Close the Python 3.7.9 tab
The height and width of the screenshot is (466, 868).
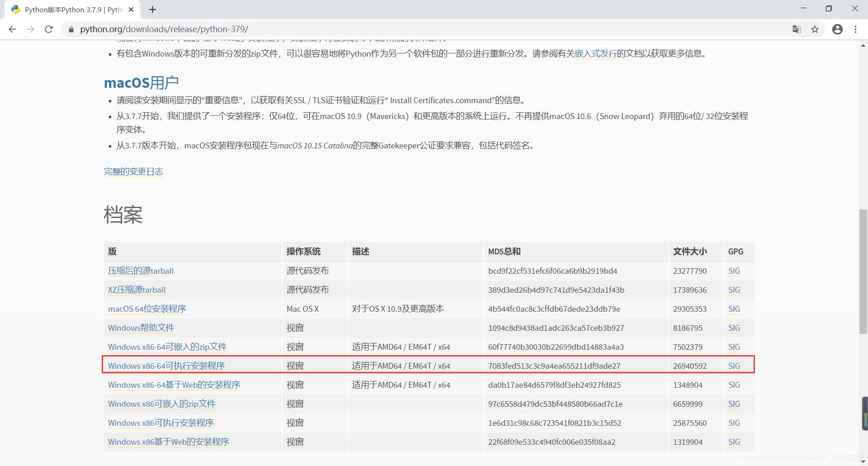(131, 10)
